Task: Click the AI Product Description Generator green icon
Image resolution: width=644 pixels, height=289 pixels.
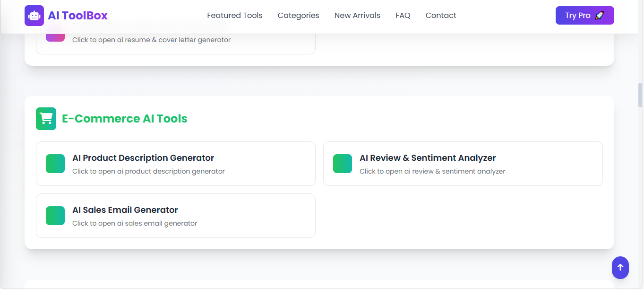Action: tap(55, 164)
